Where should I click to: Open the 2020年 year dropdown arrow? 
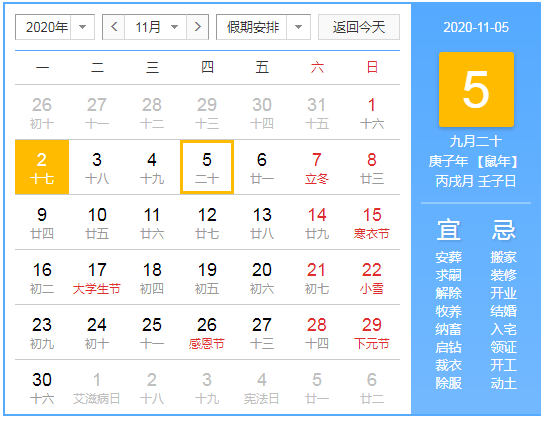[82, 27]
